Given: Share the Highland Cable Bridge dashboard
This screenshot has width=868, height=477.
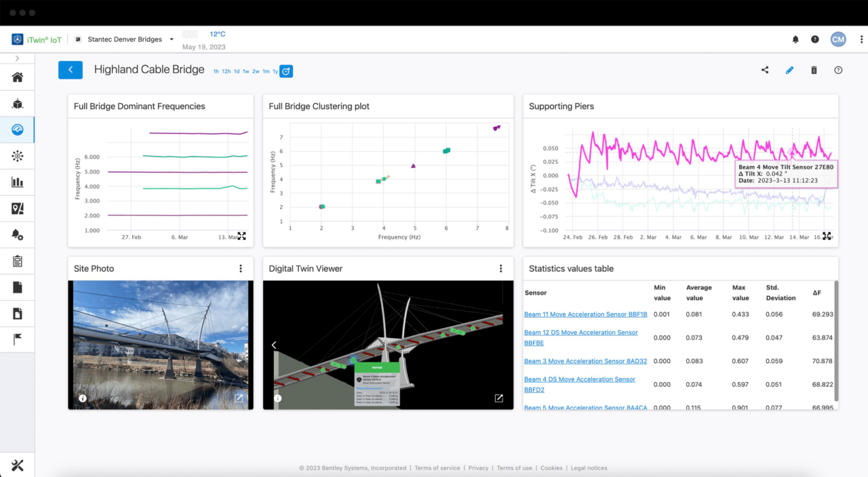Looking at the screenshot, I should coord(765,70).
